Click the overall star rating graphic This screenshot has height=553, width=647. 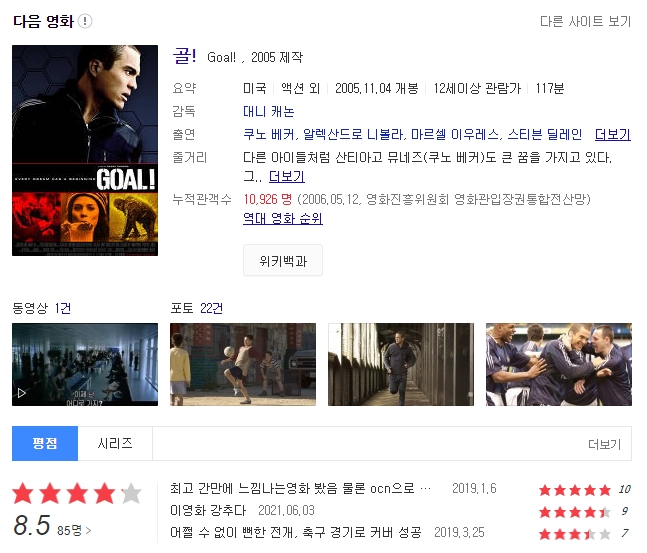[x=77, y=493]
